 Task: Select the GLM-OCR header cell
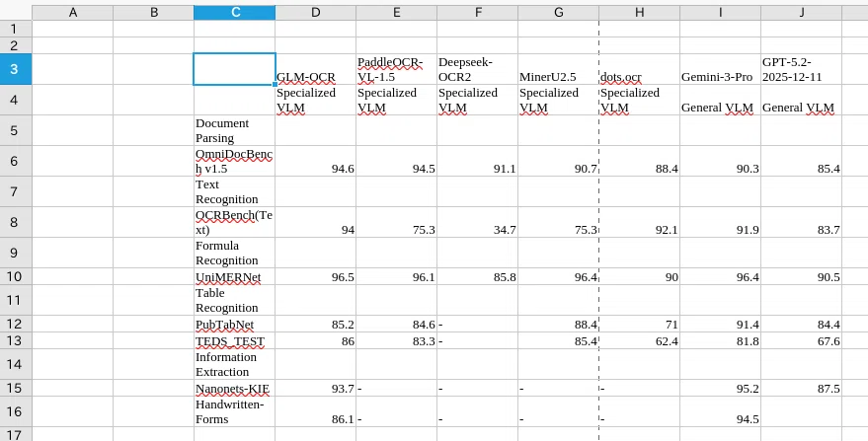click(316, 69)
